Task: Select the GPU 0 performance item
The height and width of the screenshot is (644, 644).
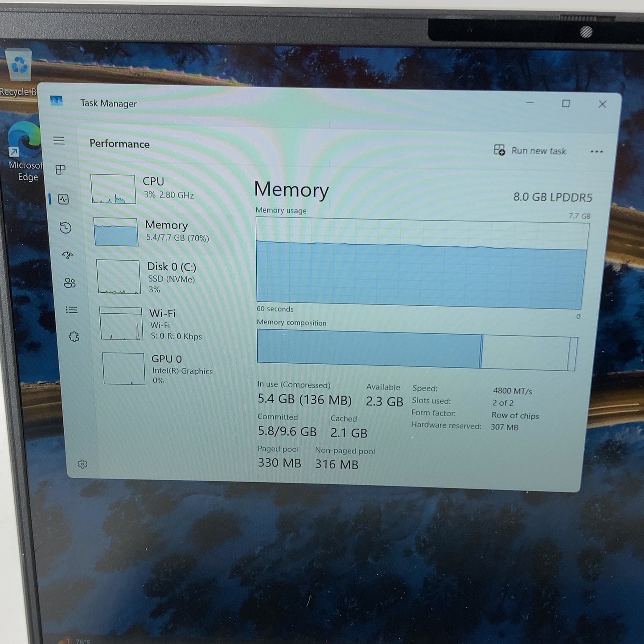Action: click(x=158, y=369)
